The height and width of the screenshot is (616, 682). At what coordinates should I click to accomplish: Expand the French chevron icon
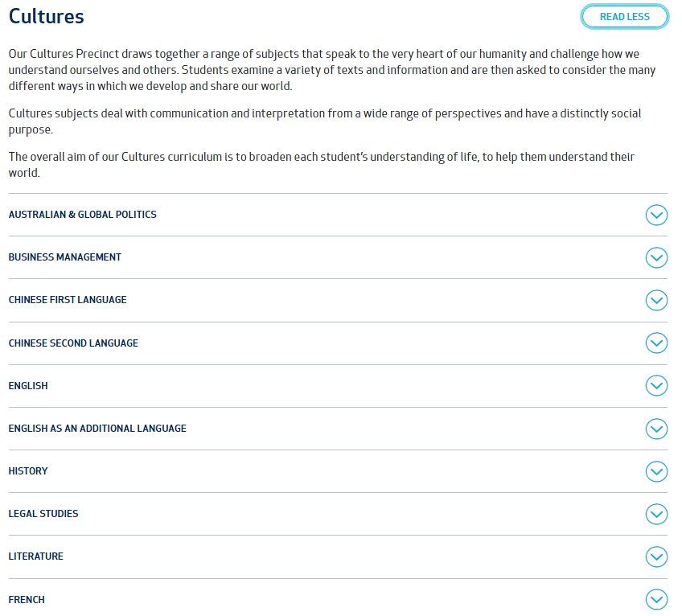coord(656,599)
